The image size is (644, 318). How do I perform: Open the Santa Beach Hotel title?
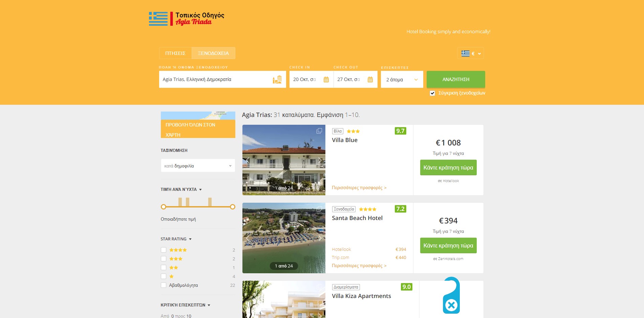point(357,218)
